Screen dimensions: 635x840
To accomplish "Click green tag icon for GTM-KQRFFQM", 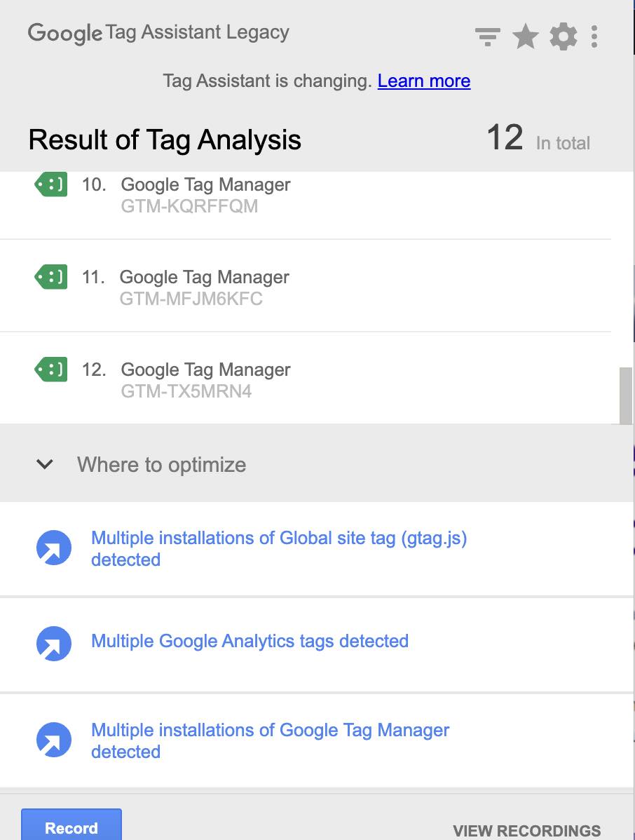I will click(x=51, y=185).
